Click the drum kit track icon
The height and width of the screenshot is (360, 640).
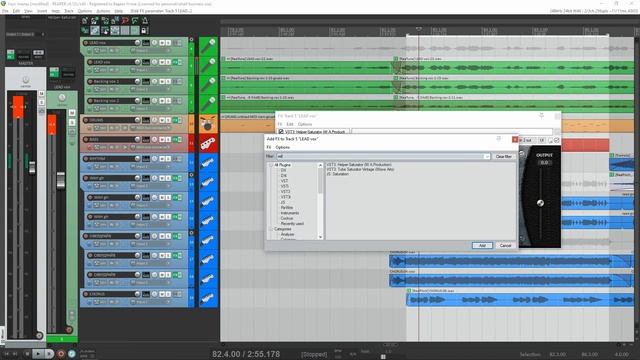209,124
